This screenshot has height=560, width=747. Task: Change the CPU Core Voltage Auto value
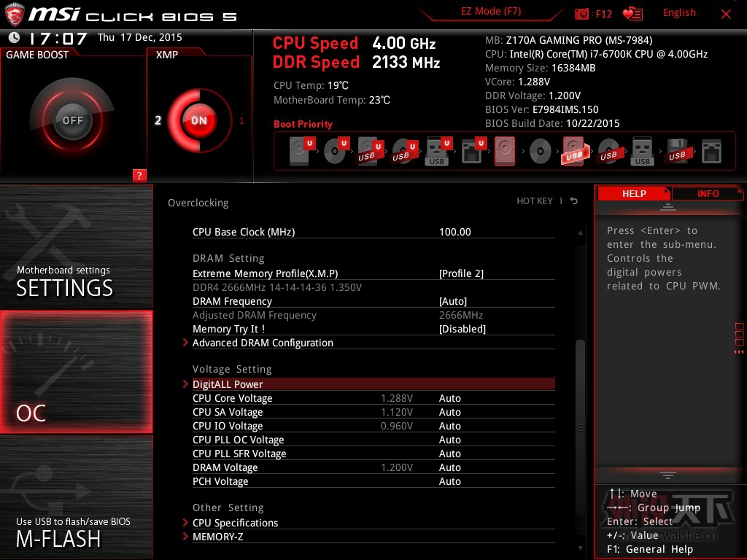pyautogui.click(x=449, y=397)
